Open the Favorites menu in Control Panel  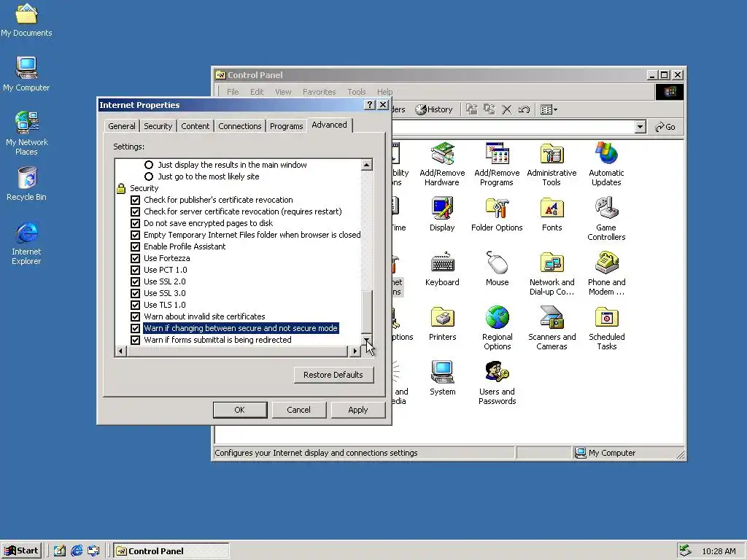(x=320, y=92)
